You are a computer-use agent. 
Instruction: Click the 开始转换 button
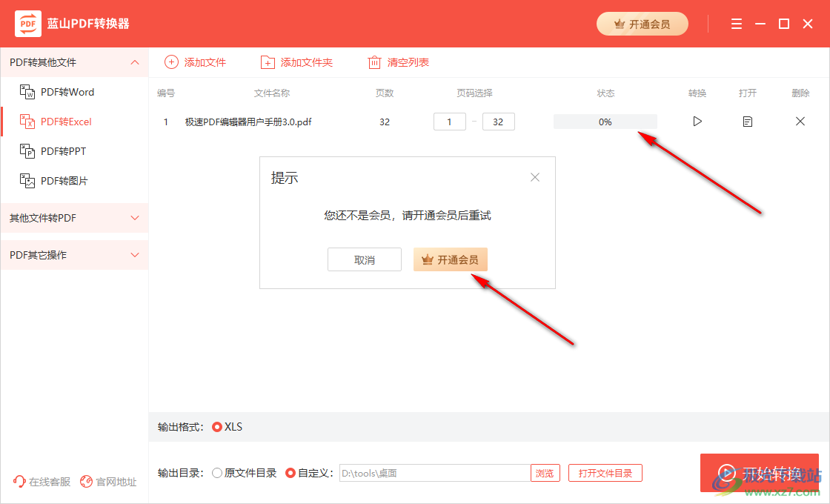point(759,473)
